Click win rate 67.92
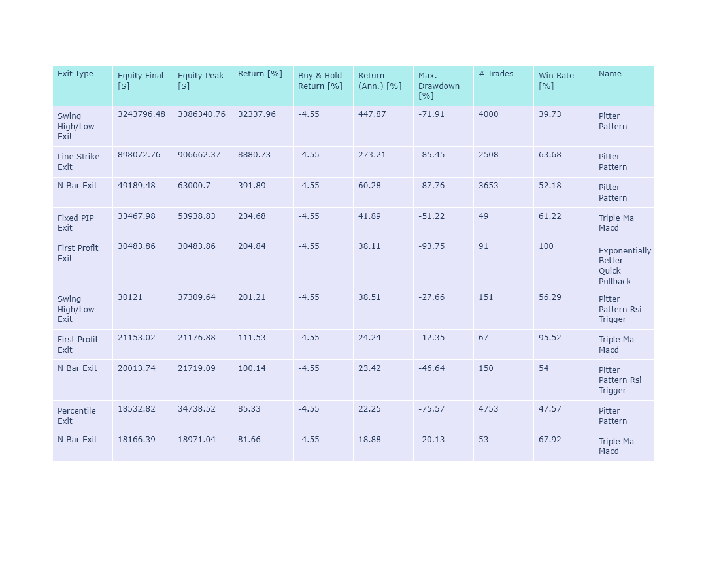Viewport: 706px width, 588px height. pyautogui.click(x=550, y=440)
